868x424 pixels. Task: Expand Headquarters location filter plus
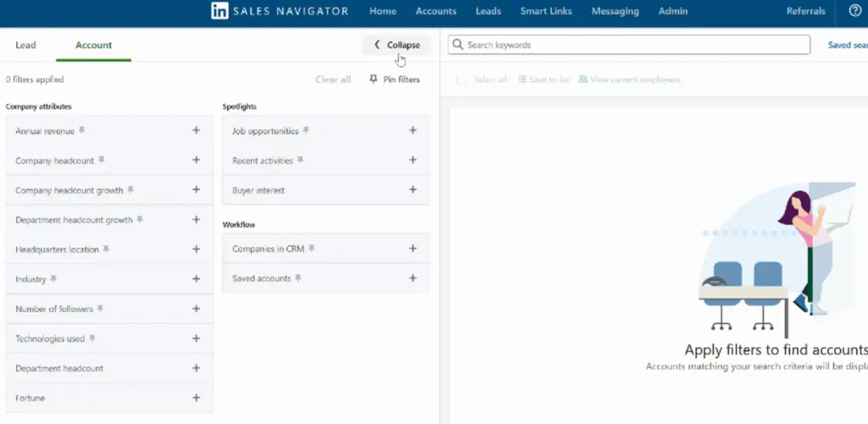click(196, 249)
